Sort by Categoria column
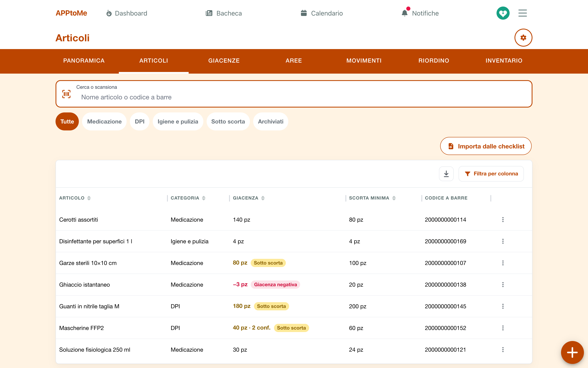This screenshot has width=588, height=368. (188, 198)
